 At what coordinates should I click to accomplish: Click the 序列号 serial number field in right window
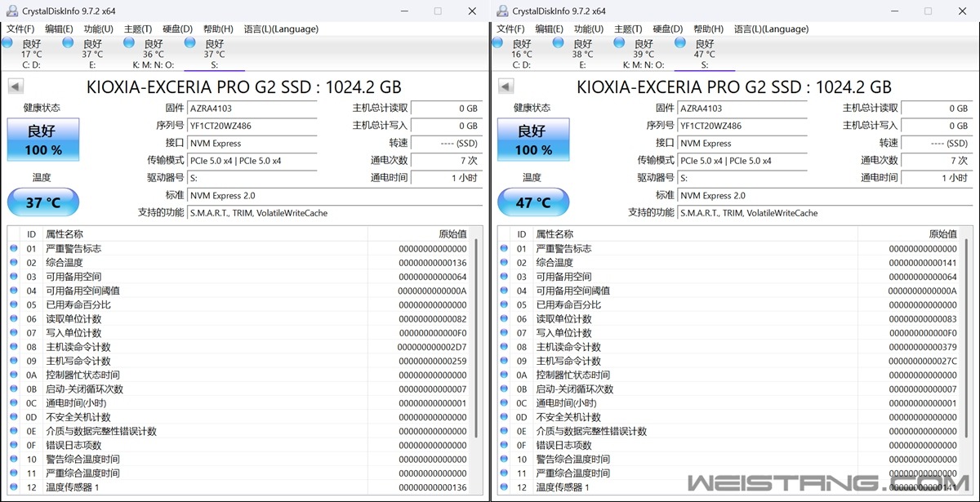click(742, 126)
